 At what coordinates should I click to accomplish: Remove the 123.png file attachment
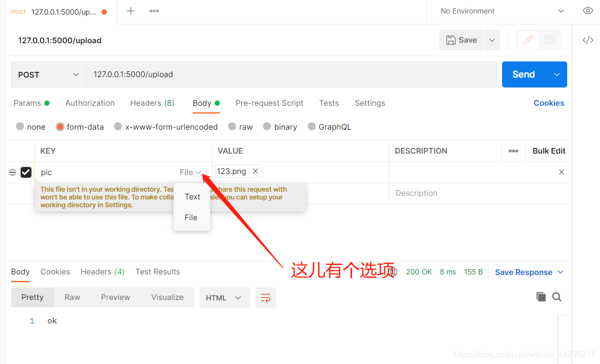[x=255, y=170]
